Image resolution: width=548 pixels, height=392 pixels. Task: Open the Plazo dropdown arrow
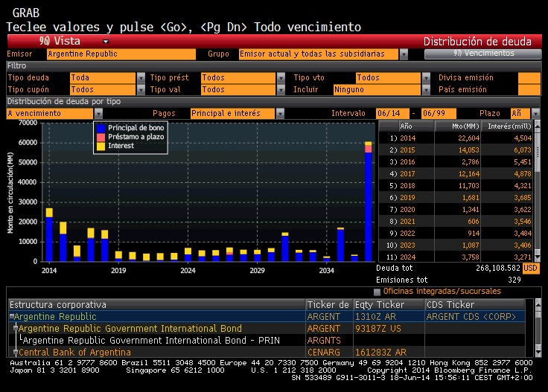point(535,114)
